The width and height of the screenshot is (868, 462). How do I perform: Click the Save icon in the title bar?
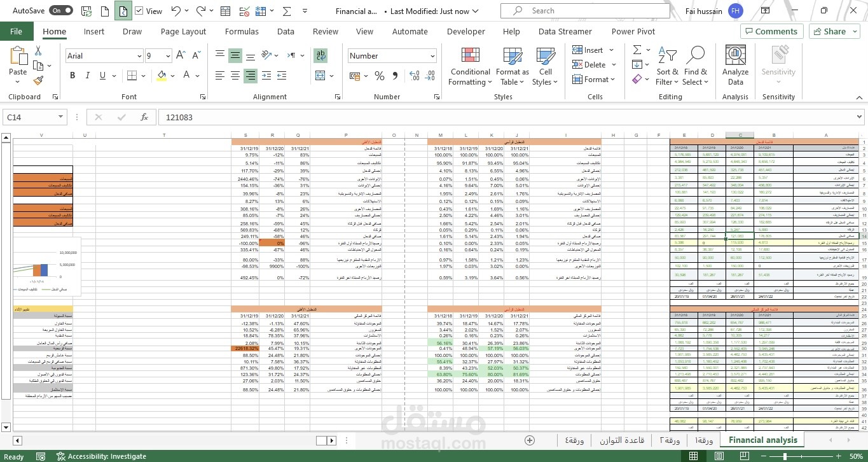(86, 11)
